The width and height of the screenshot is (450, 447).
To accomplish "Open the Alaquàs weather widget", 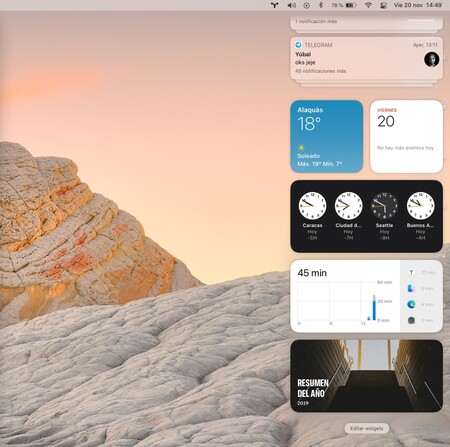I will tap(327, 136).
